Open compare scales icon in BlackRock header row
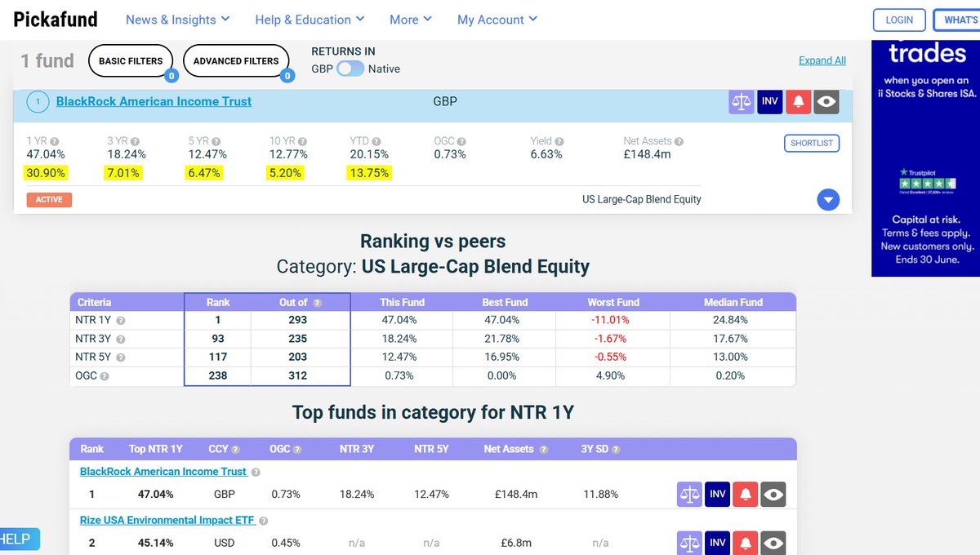 tap(742, 102)
